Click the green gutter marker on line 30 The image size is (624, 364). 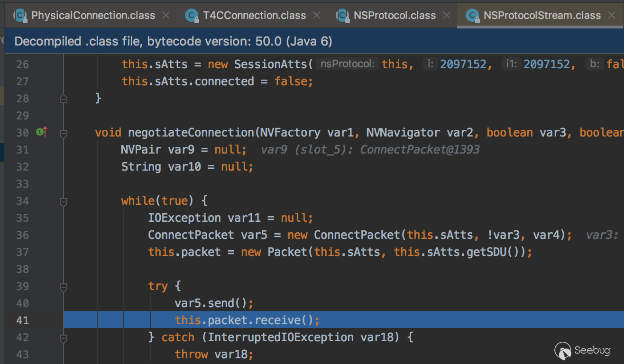(41, 132)
